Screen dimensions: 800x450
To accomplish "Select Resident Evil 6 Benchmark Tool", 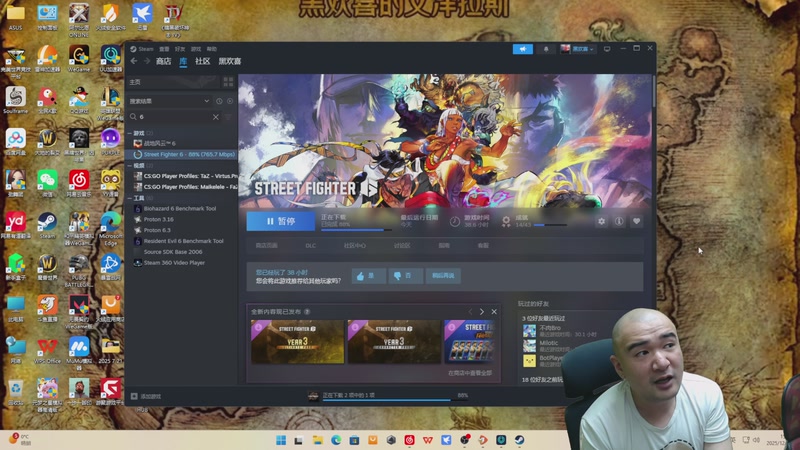I will (x=181, y=241).
